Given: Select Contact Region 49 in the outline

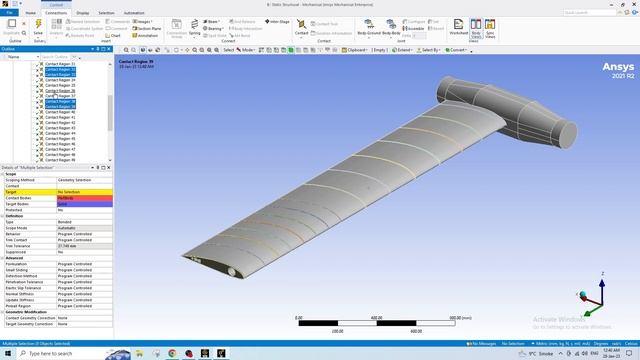Looking at the screenshot, I should tap(60, 160).
